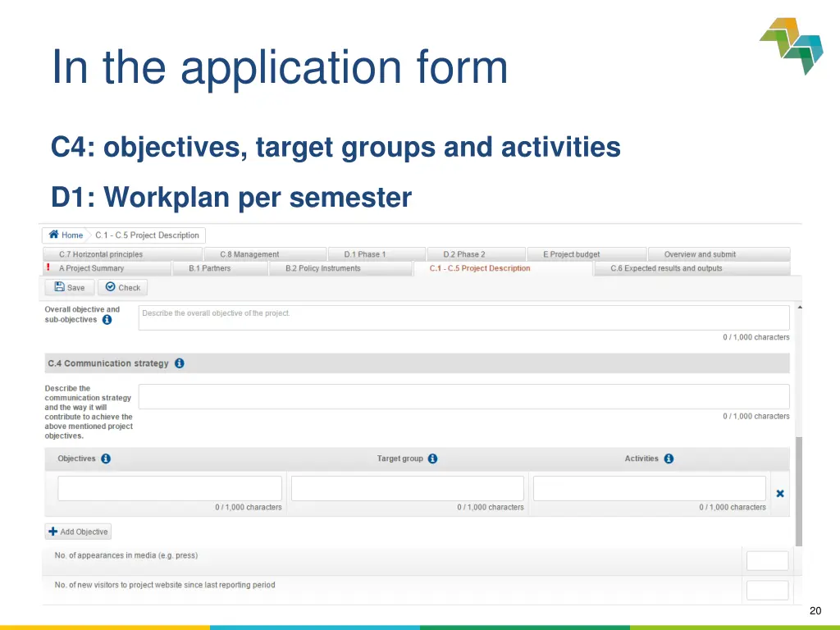Click the Objectives text input box
840x630 pixels.
(170, 488)
